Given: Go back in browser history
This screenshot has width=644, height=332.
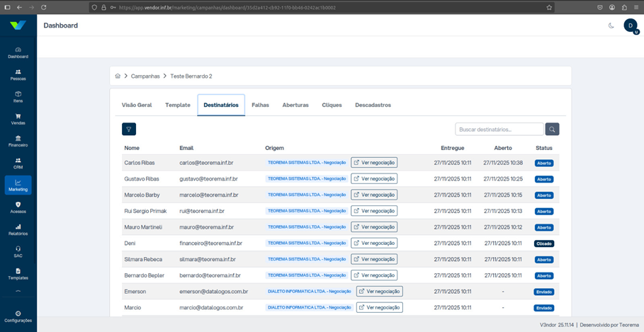Looking at the screenshot, I should [x=20, y=7].
